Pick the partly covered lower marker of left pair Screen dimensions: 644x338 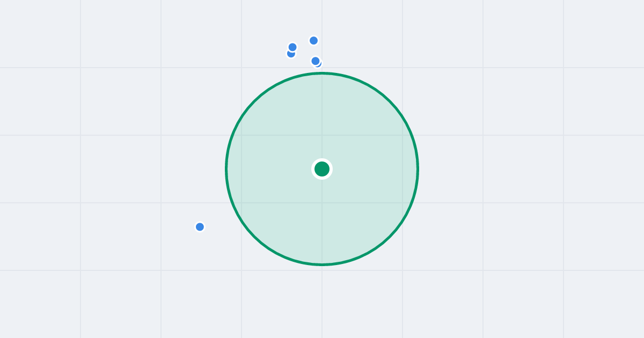(x=290, y=55)
